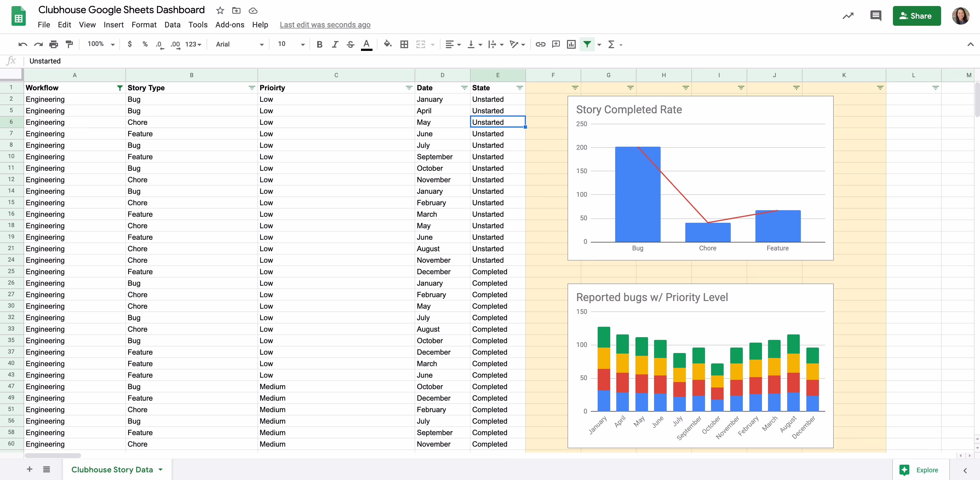Screen dimensions: 980x480
Task: Apply strikethrough formatting
Action: pos(350,44)
